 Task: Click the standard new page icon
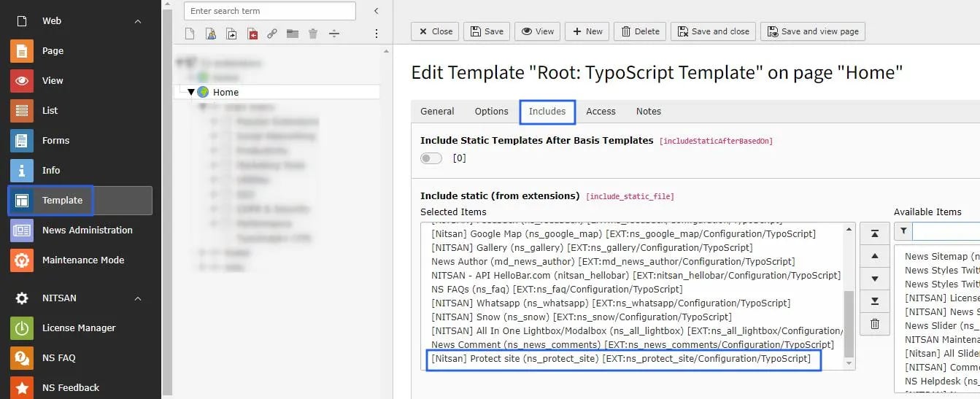click(x=190, y=34)
